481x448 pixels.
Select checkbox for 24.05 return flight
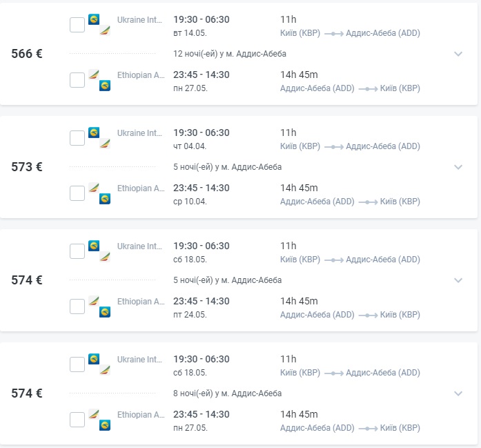[77, 306]
